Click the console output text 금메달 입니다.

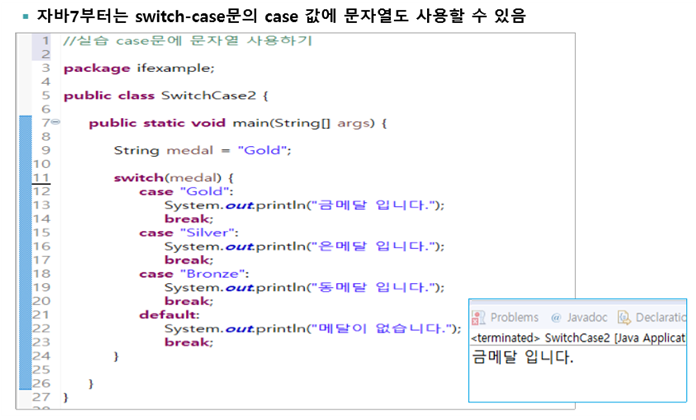(522, 357)
